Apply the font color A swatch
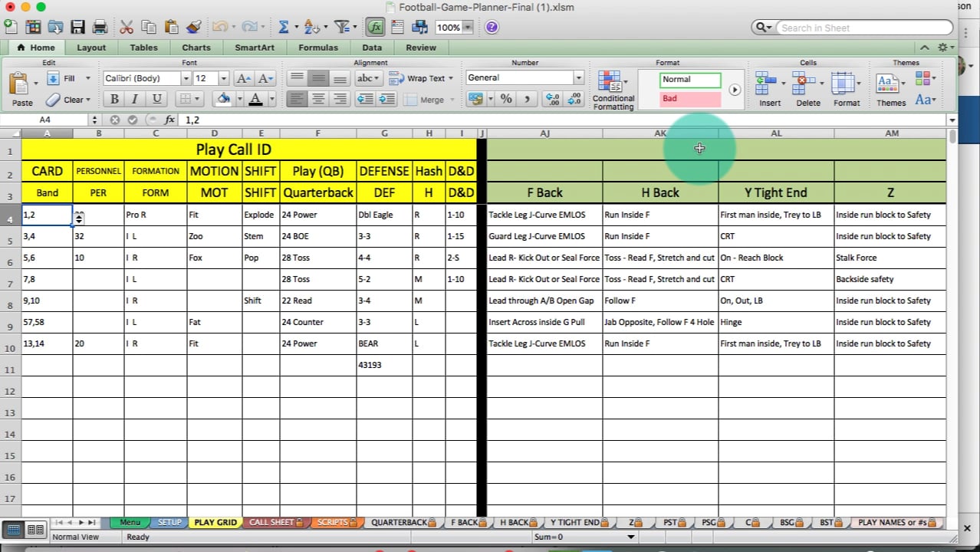 click(x=255, y=99)
